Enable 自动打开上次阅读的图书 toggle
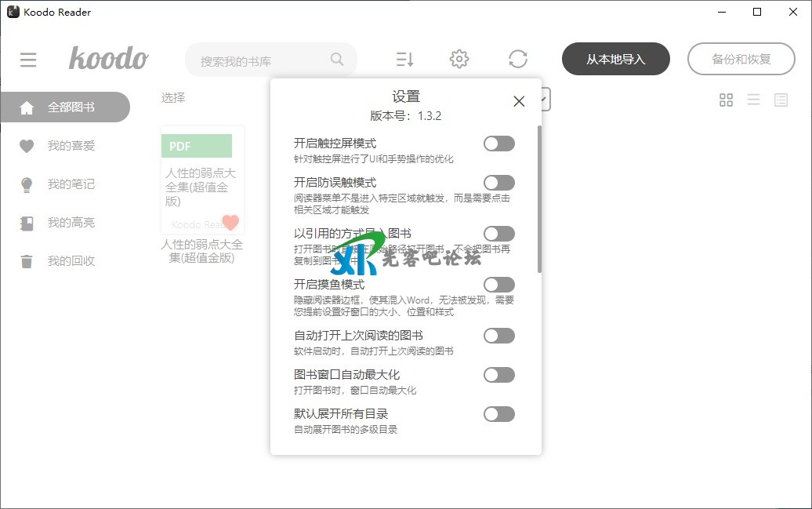Image resolution: width=812 pixels, height=509 pixels. [x=499, y=336]
